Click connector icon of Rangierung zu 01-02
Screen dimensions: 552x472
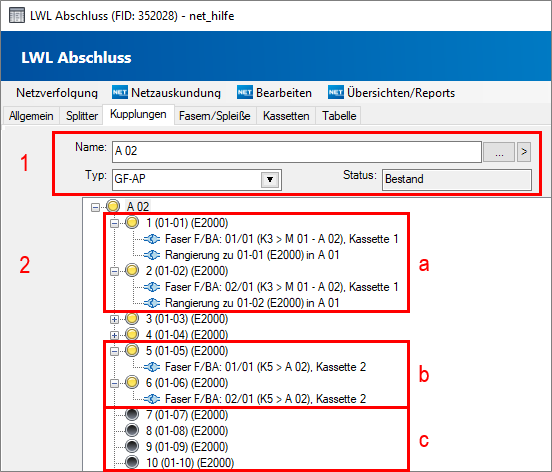point(152,303)
